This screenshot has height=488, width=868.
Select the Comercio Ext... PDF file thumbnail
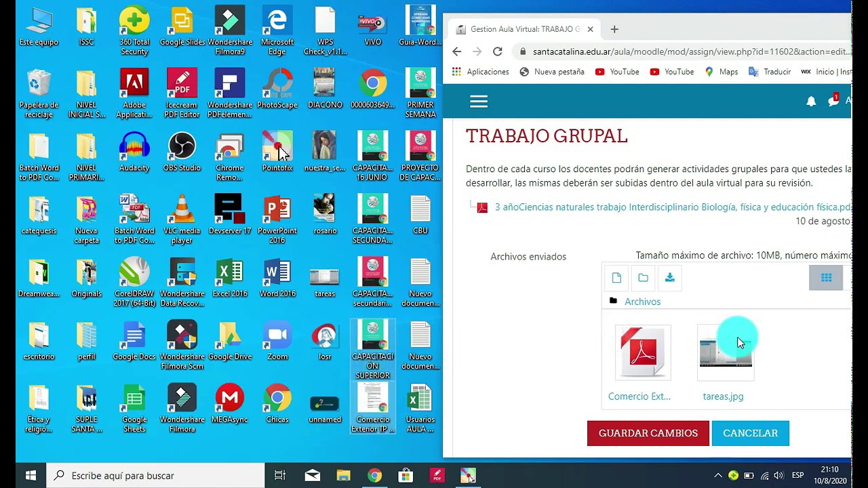click(x=643, y=352)
